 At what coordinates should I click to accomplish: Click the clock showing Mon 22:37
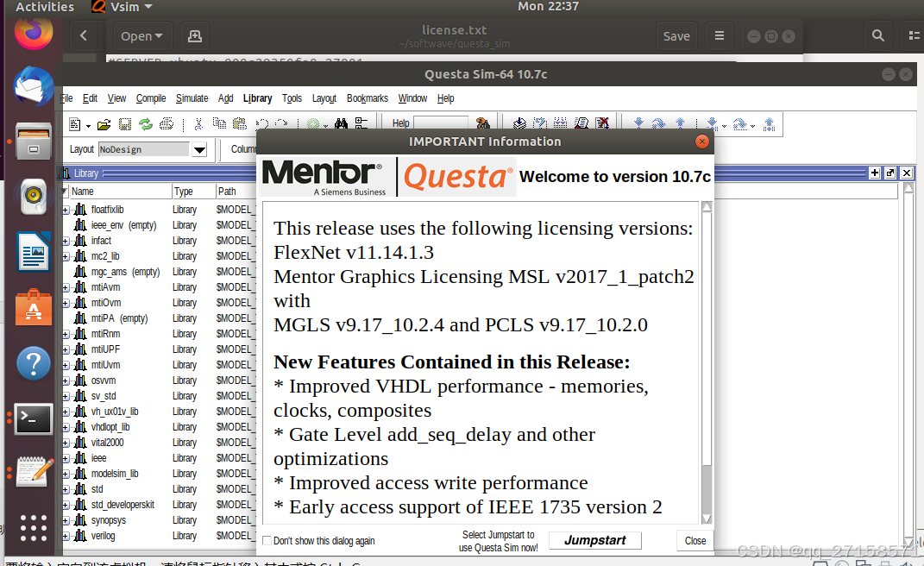point(548,7)
